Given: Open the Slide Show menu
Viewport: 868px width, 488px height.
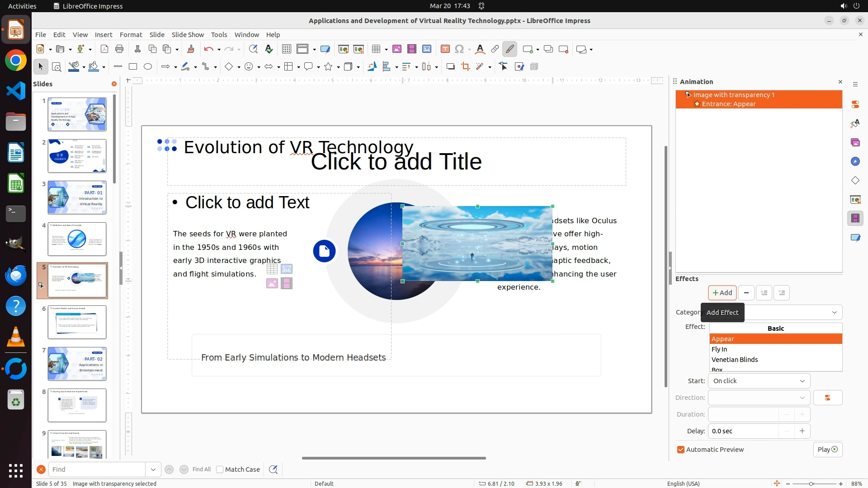Looking at the screenshot, I should (188, 35).
